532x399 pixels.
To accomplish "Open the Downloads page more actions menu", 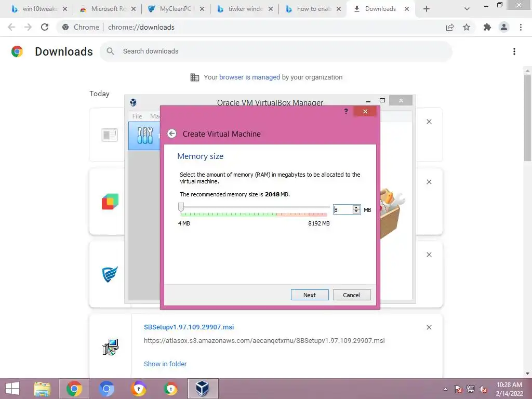I will 514,51.
